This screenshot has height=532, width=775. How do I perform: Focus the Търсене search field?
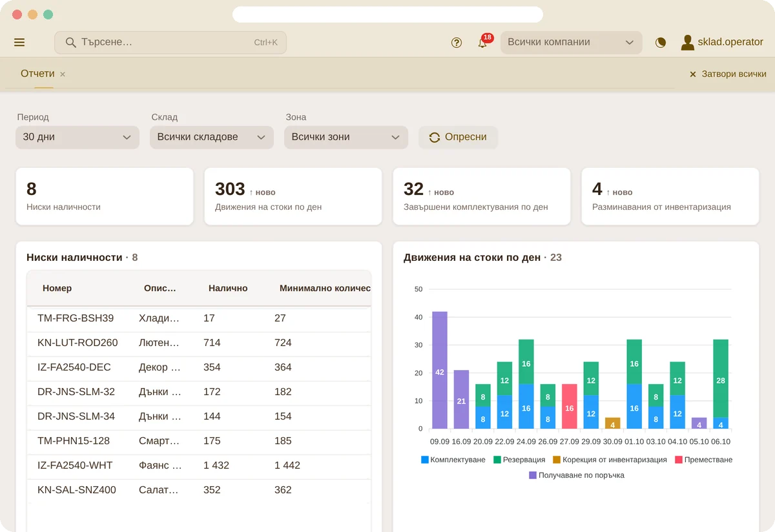(x=170, y=43)
